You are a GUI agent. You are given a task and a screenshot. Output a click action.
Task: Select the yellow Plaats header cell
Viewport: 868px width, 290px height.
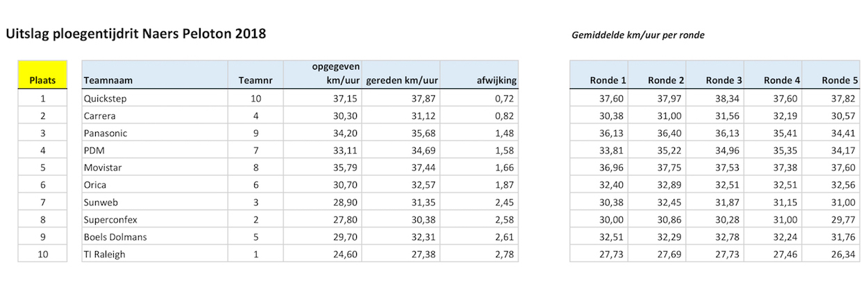(x=42, y=74)
